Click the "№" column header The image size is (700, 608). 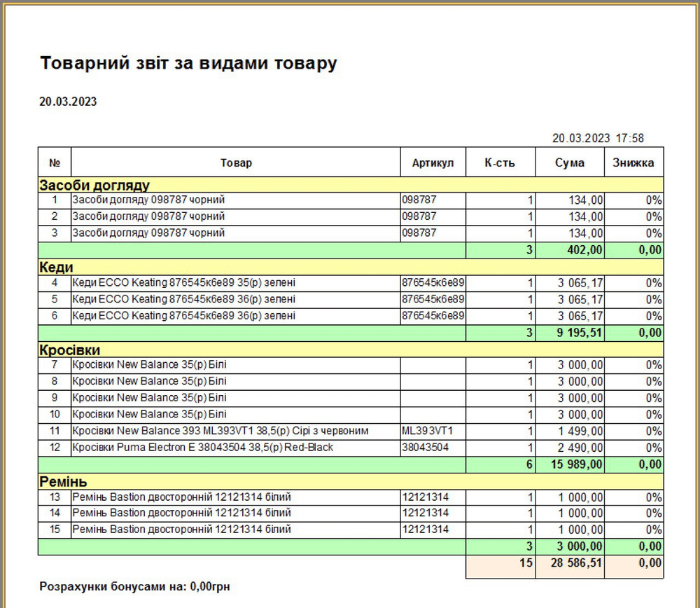(55, 163)
